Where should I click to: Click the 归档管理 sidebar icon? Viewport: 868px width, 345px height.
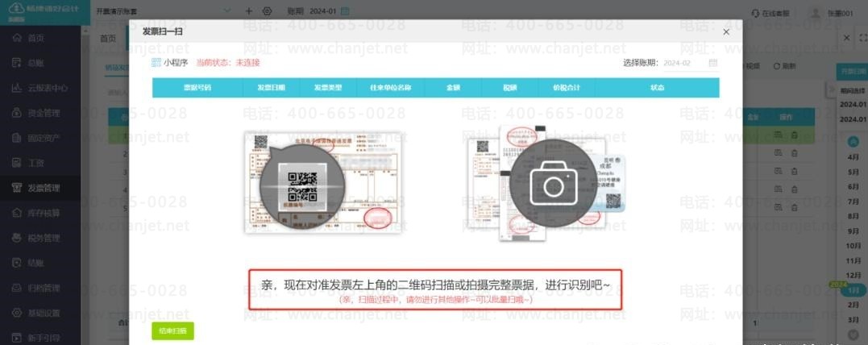click(17, 288)
